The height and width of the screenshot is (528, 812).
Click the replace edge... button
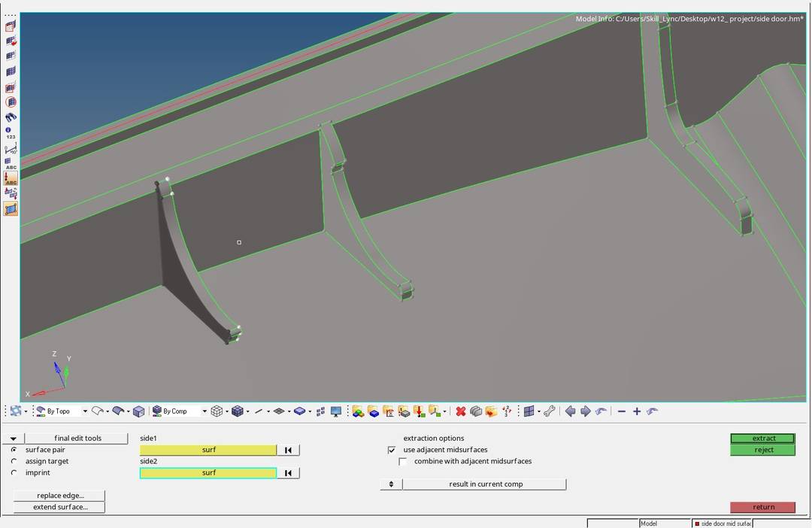(x=59, y=495)
